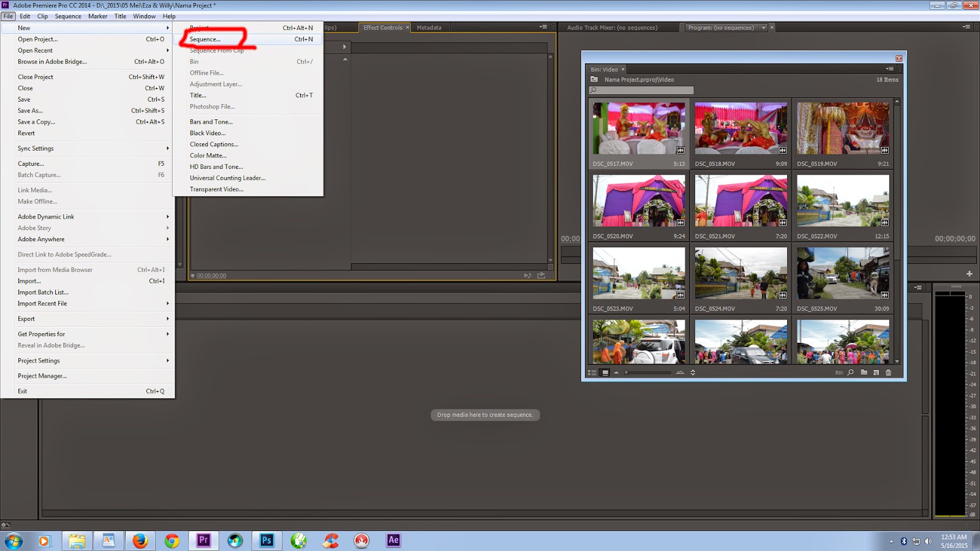Open After Effects from the taskbar
980x551 pixels.
coord(393,540)
